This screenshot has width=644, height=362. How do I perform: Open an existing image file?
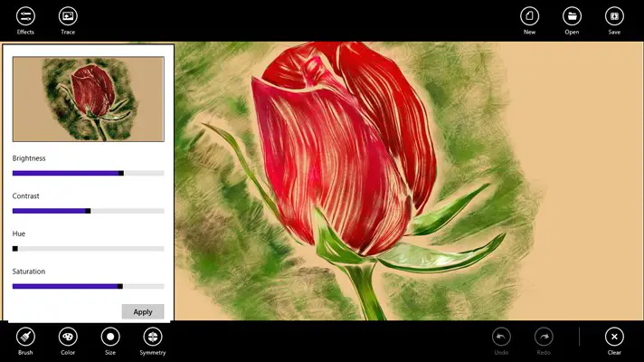pyautogui.click(x=572, y=16)
